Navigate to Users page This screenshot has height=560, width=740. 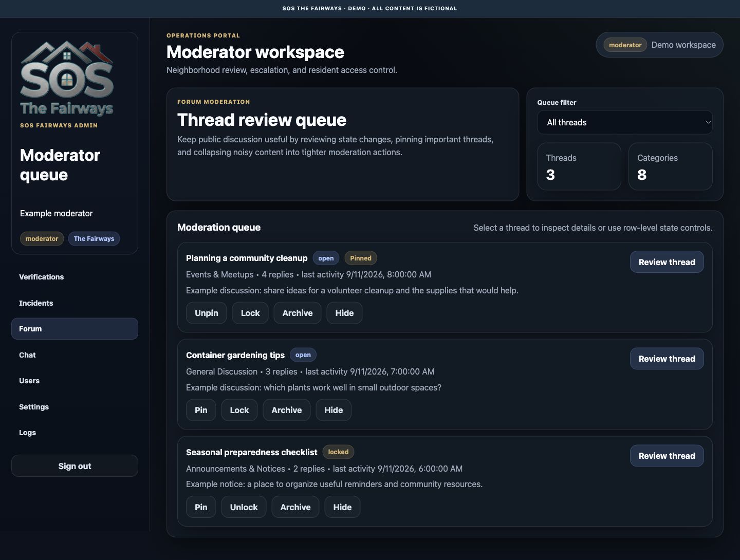click(75, 381)
